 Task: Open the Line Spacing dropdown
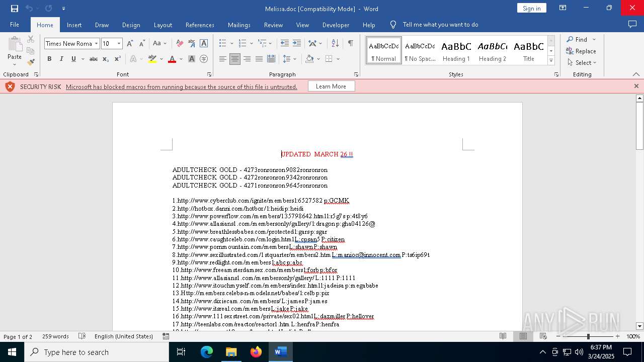click(x=290, y=59)
